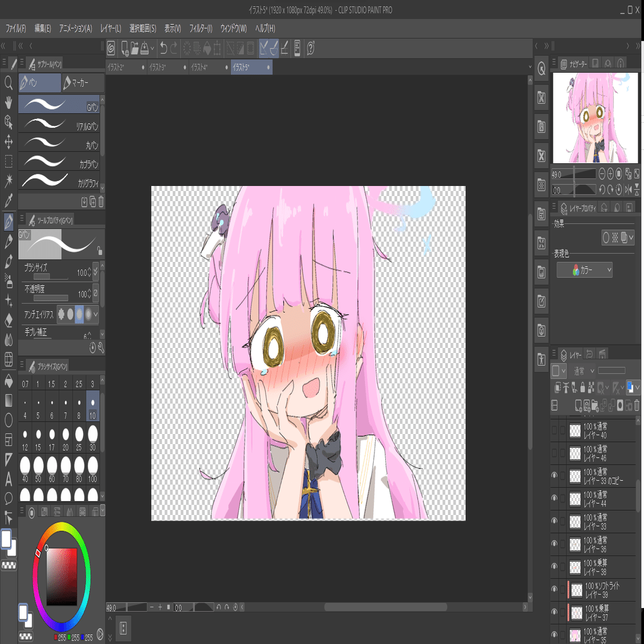Open blending mode 通常 dropdown
The width and height of the screenshot is (644, 644).
584,371
